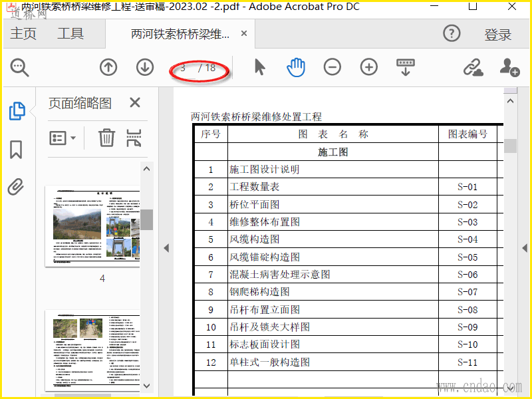The image size is (532, 399).
Task: Close the 页面缩略图 panel
Action: [x=135, y=102]
